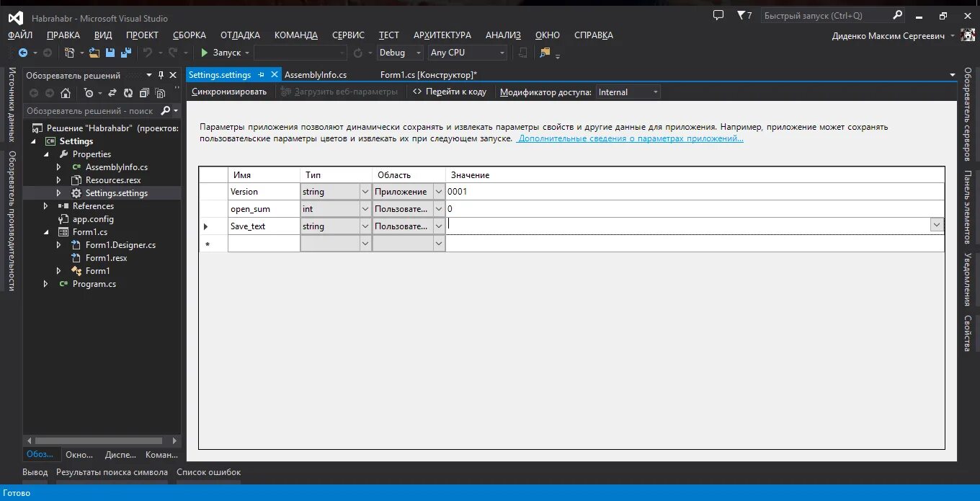The image size is (980, 501).
Task: Focus the Быстрый запуск search field
Action: tap(825, 15)
